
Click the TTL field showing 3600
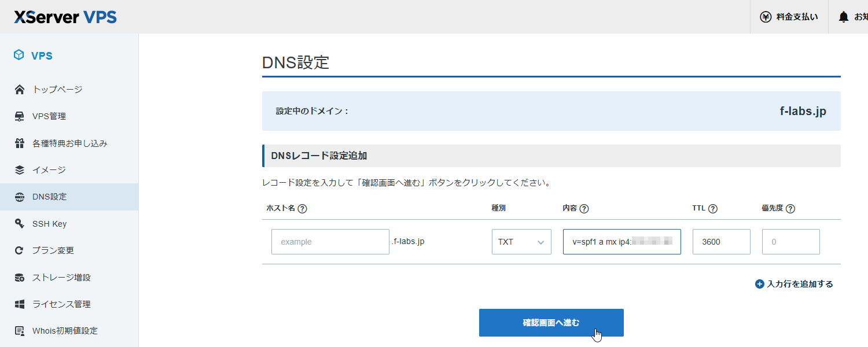click(x=721, y=242)
